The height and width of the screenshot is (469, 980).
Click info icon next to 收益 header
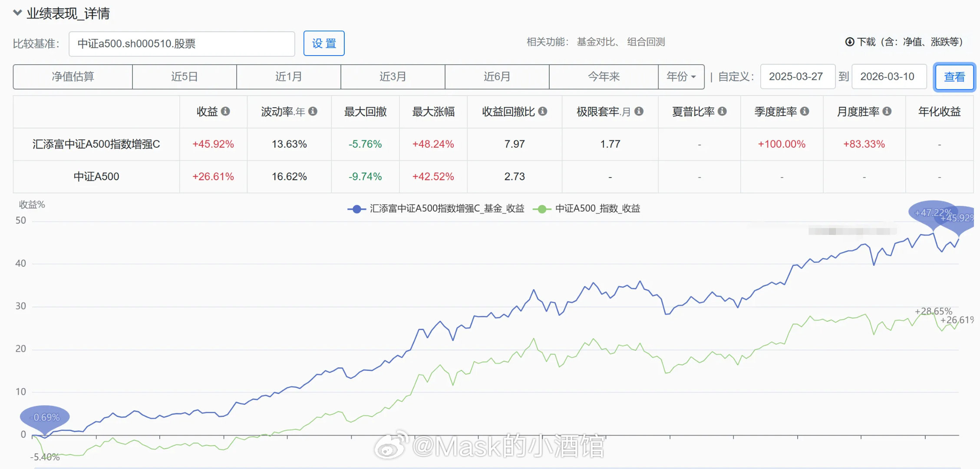[225, 112]
